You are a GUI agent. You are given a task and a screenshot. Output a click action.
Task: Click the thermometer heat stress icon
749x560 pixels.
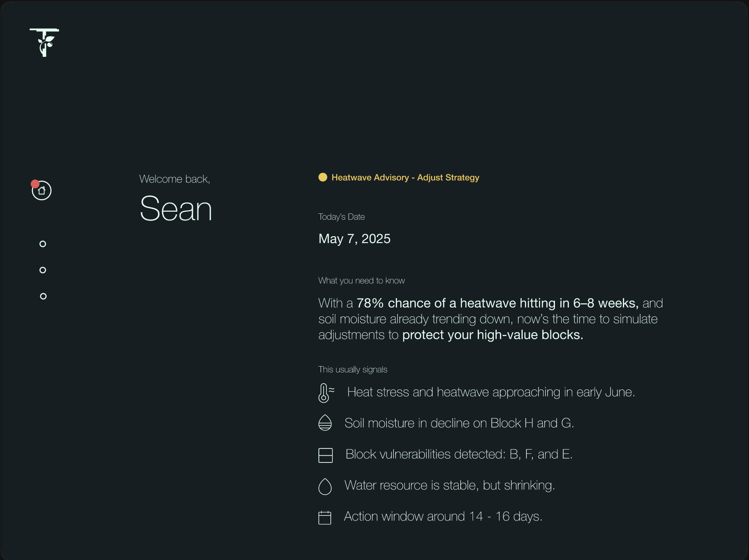click(x=326, y=393)
